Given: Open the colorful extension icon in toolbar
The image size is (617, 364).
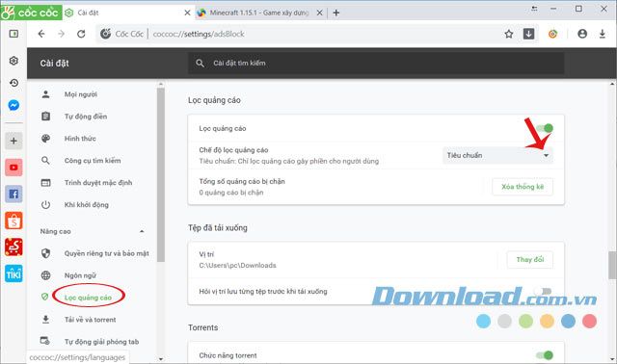Looking at the screenshot, I should pos(552,34).
